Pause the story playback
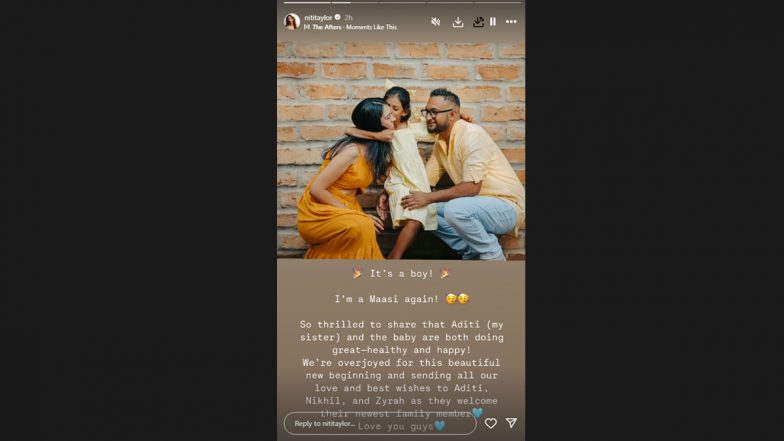This screenshot has width=784, height=441. point(494,22)
